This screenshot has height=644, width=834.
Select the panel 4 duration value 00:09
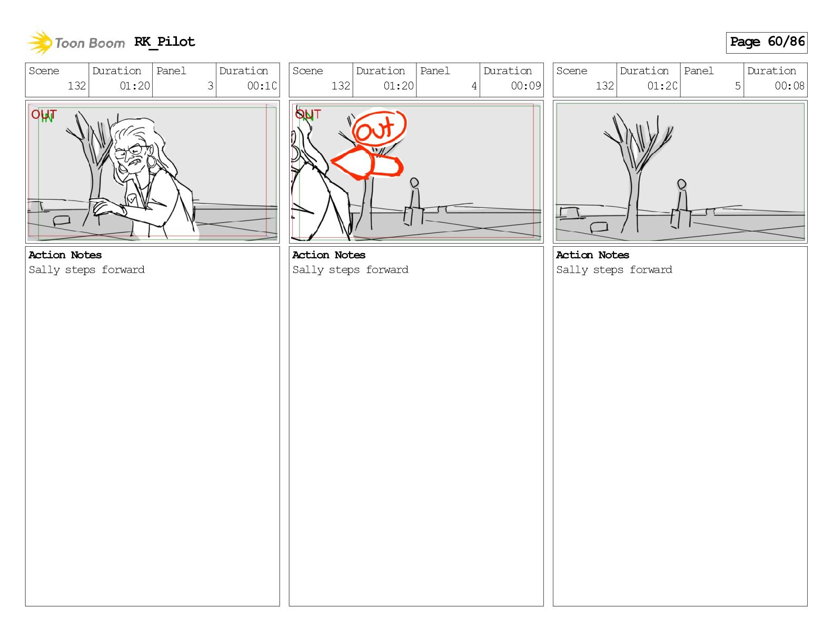coord(526,86)
